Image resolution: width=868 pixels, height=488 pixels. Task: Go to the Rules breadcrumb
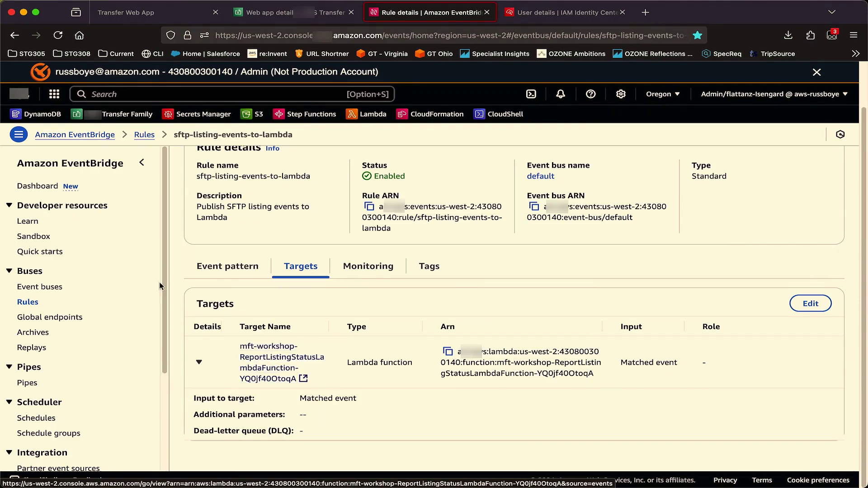[144, 134]
